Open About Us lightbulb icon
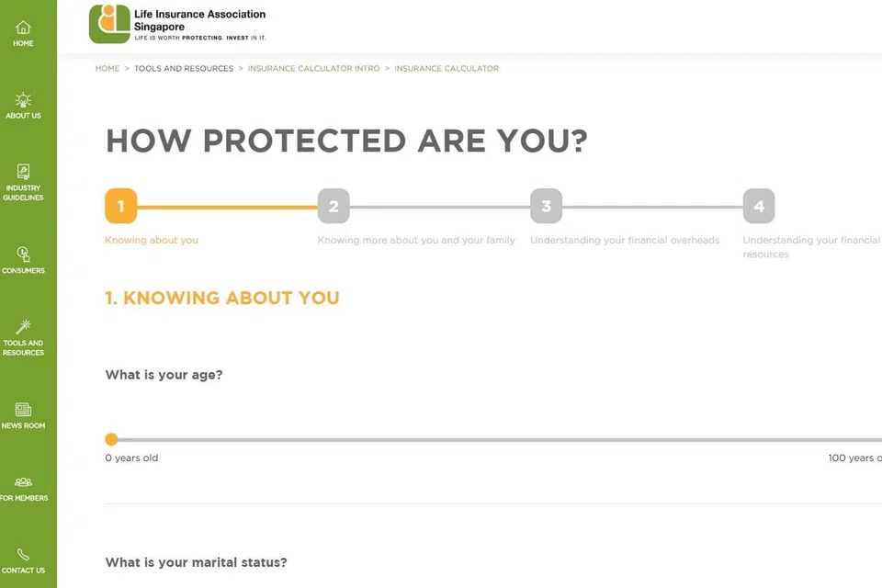 [23, 100]
